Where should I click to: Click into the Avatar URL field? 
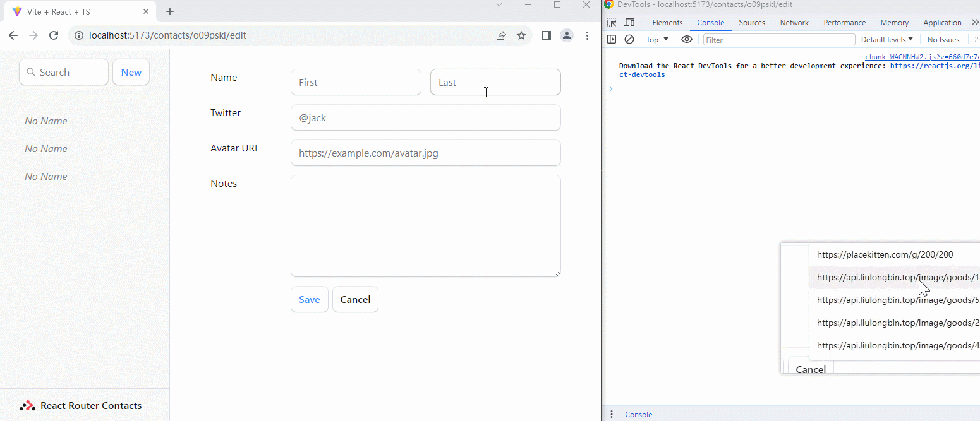(425, 153)
